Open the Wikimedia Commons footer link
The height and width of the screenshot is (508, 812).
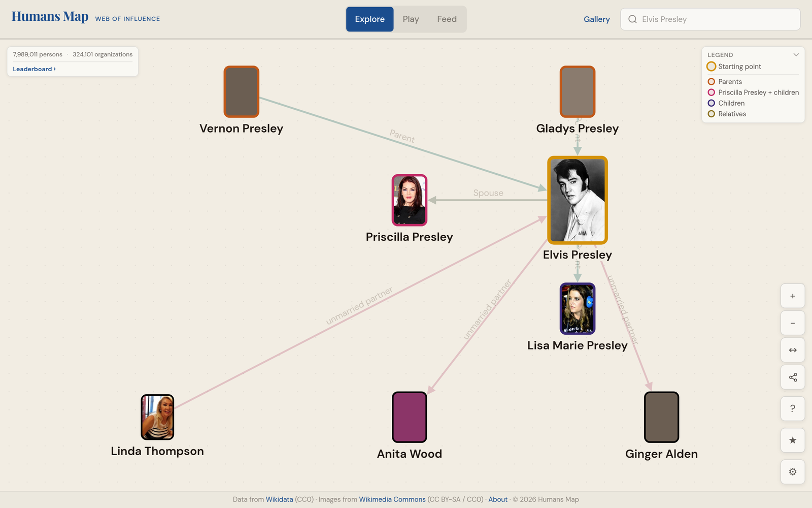(x=392, y=499)
